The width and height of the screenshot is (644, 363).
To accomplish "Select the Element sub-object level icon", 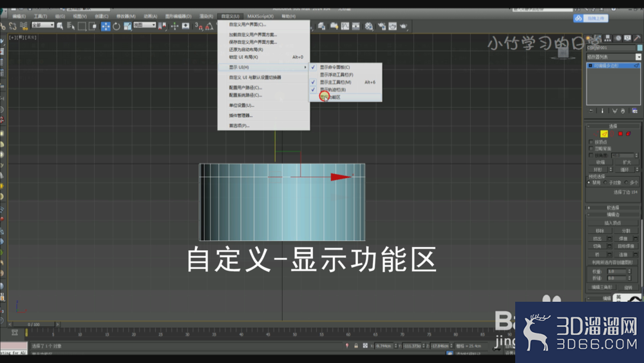I will tap(629, 133).
